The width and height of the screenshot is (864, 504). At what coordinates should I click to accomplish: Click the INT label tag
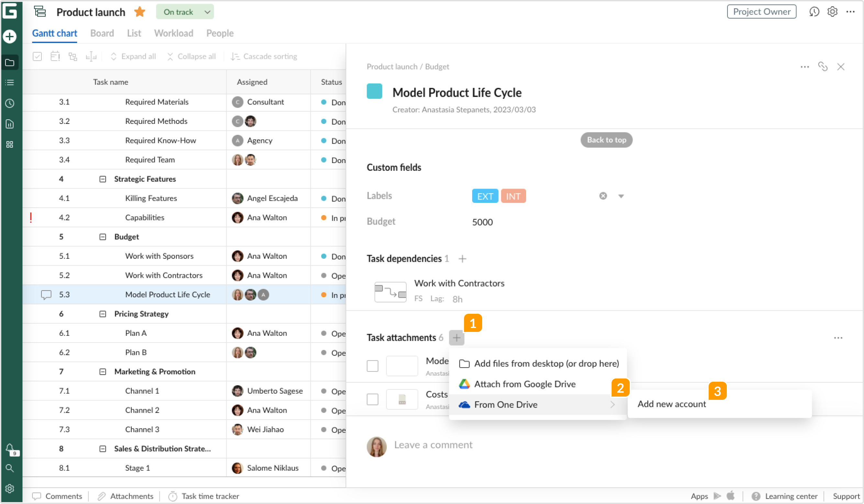[513, 196]
